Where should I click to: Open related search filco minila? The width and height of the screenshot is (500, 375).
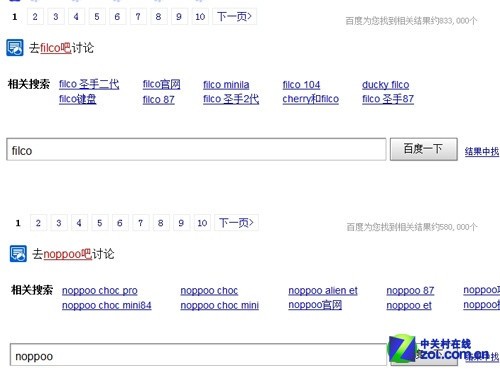point(226,85)
